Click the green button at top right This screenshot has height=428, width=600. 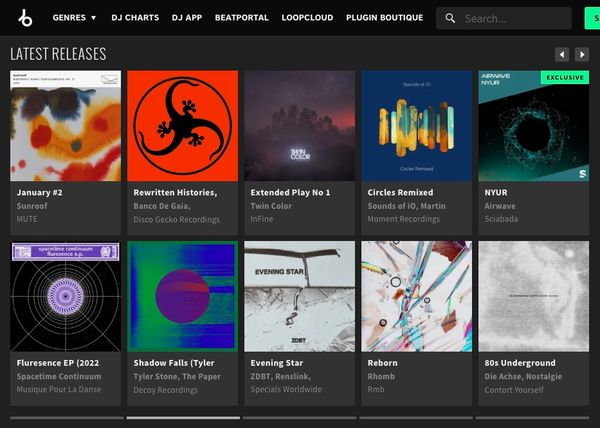590,18
